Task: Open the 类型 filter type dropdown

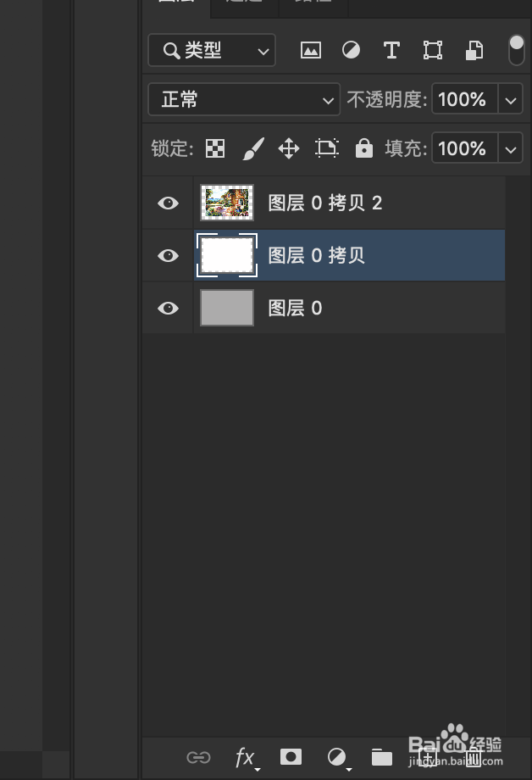Action: point(212,50)
